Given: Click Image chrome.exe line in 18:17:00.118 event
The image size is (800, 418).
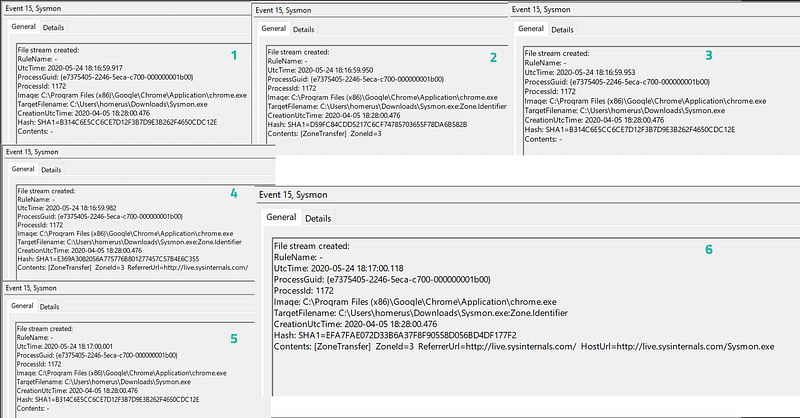Looking at the screenshot, I should point(415,302).
